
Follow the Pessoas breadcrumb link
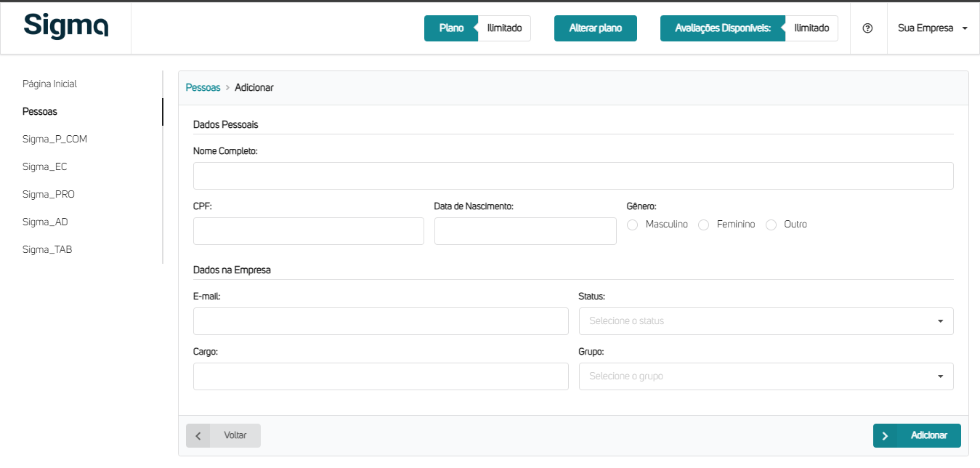click(203, 87)
